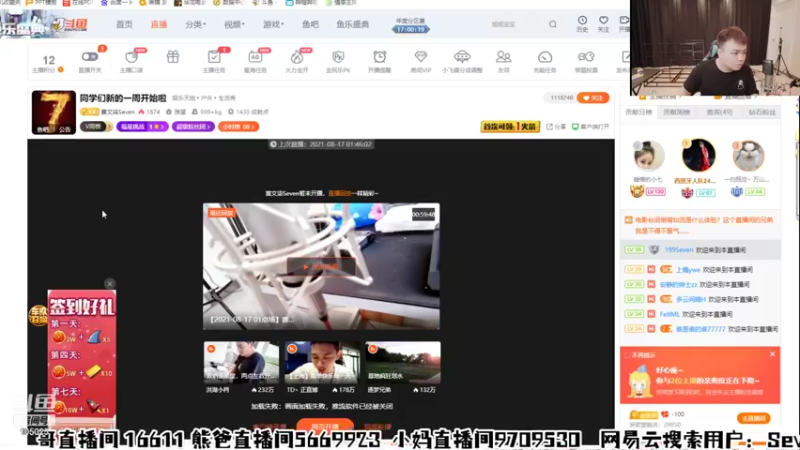Expand 超级粉丝团 purple badge
This screenshot has width=800, height=450.
(193, 127)
